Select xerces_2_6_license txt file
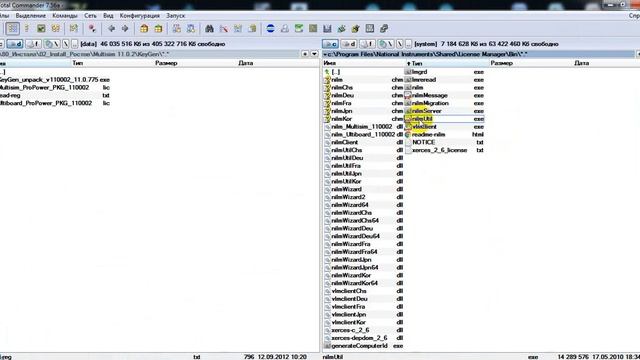The image size is (640, 360). pyautogui.click(x=444, y=150)
